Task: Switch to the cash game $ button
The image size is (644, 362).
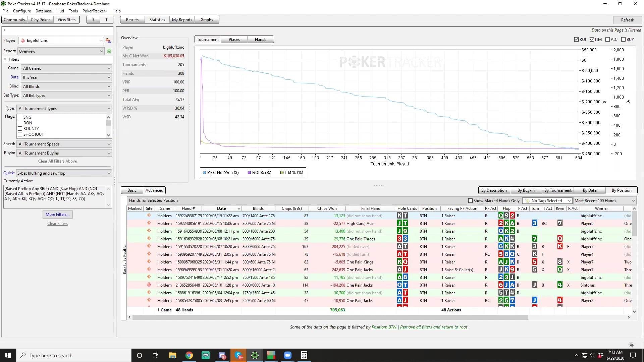Action: [x=93, y=20]
